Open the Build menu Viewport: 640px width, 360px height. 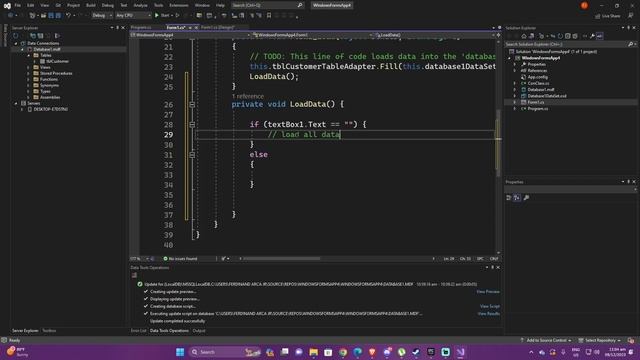pos(91,5)
